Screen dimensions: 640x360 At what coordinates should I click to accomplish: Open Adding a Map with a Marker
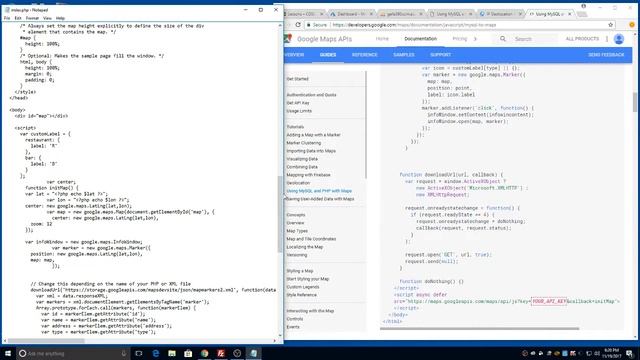click(x=313, y=135)
